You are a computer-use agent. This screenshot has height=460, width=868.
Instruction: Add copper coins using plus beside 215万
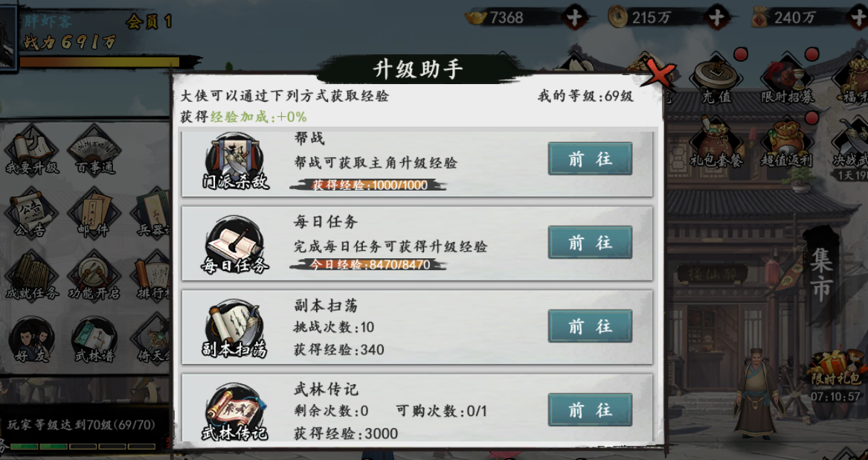[x=717, y=18]
